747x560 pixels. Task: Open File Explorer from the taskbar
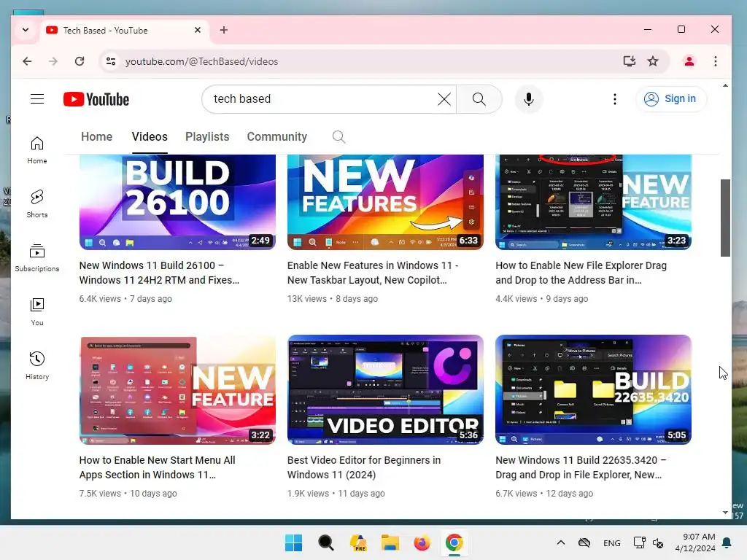click(390, 542)
